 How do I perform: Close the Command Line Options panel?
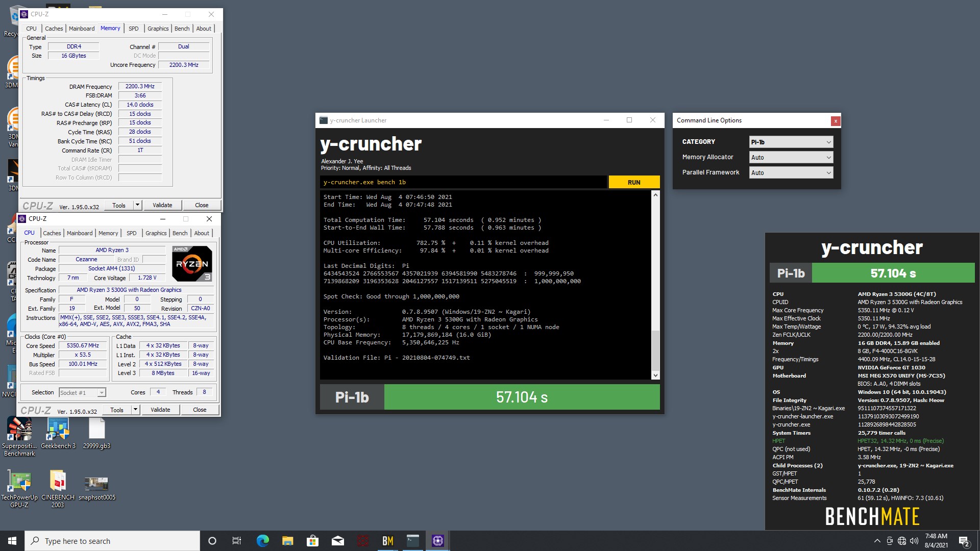point(835,121)
